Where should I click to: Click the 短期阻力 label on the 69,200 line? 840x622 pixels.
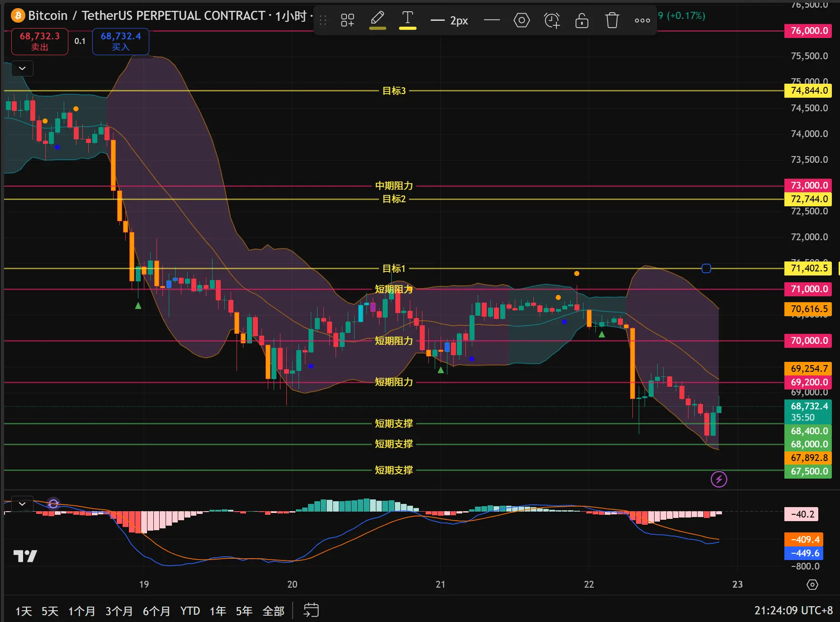coord(394,382)
